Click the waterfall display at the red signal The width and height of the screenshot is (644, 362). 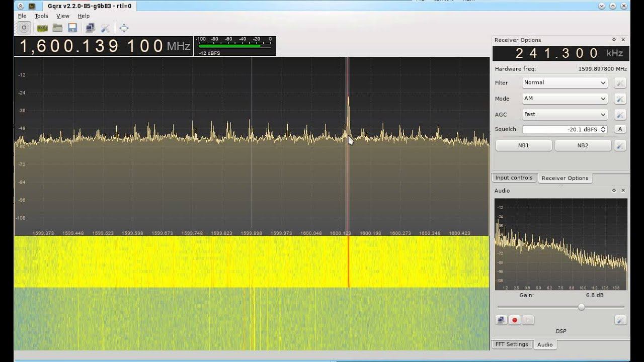pyautogui.click(x=348, y=261)
